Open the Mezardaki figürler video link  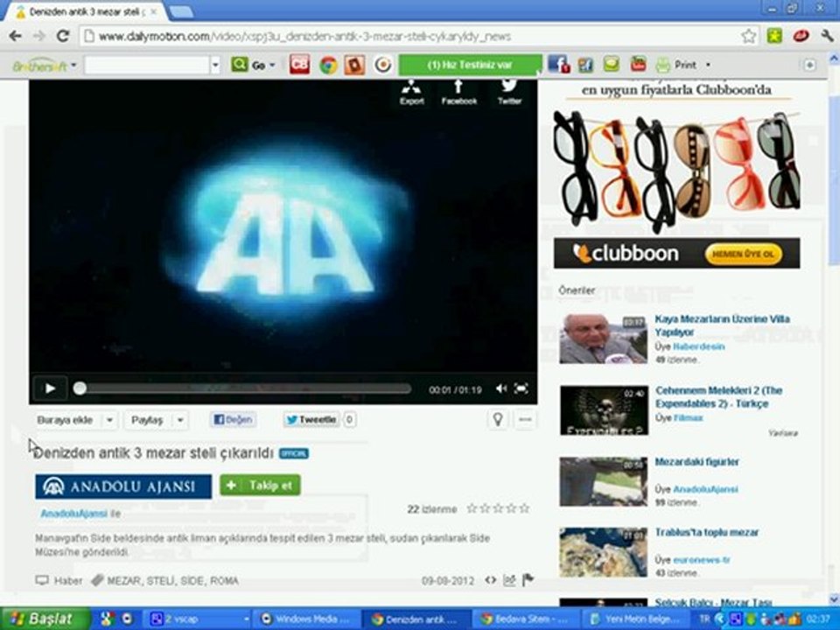point(696,461)
